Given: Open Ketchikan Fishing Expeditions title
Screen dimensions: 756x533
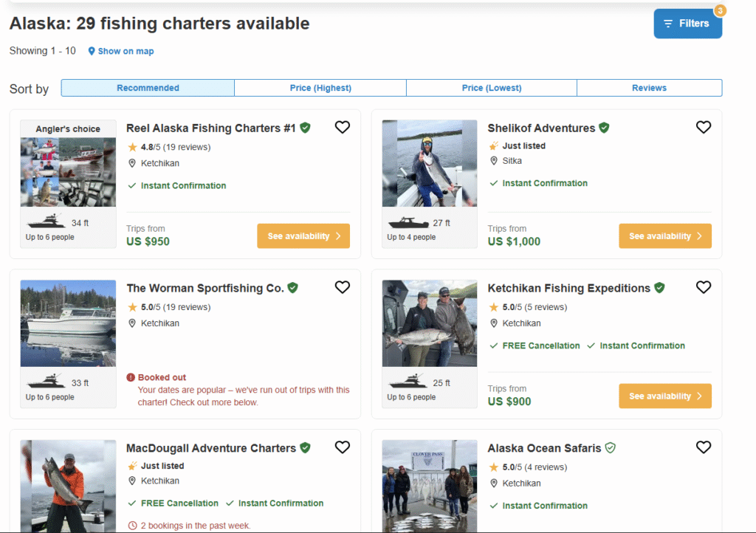Looking at the screenshot, I should tap(569, 288).
